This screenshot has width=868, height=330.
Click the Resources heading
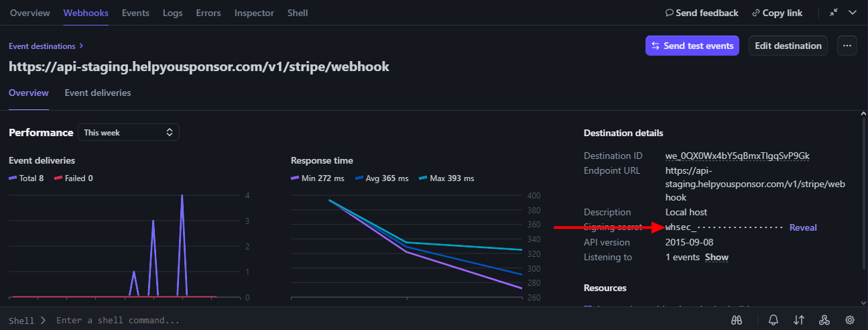coord(605,288)
